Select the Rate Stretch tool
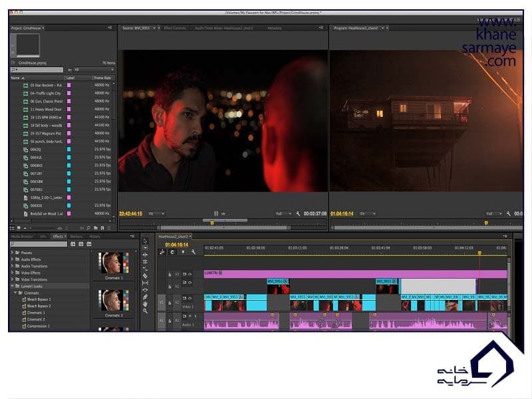Image resolution: width=532 pixels, height=399 pixels. pos(145,269)
